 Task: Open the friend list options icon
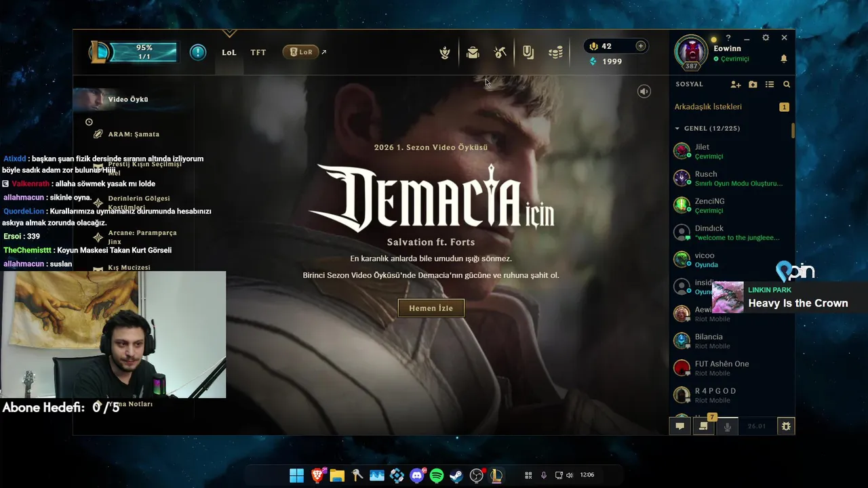pos(770,85)
